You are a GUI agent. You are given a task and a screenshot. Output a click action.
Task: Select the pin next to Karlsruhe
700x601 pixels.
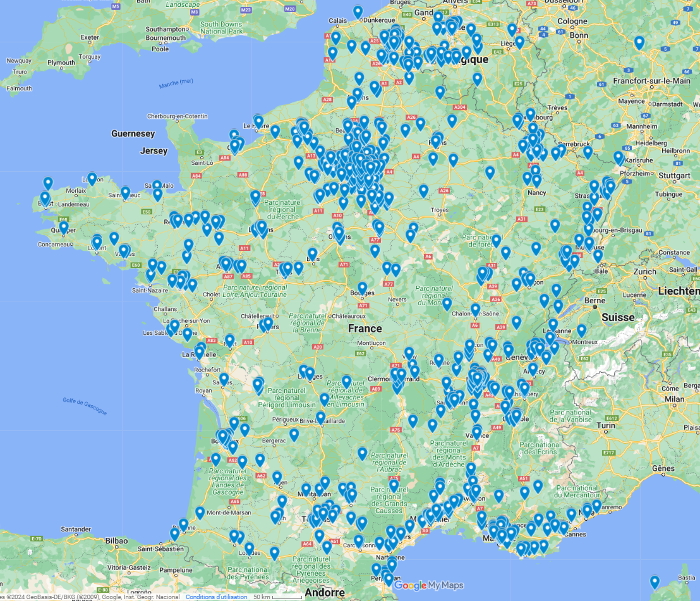click(618, 157)
